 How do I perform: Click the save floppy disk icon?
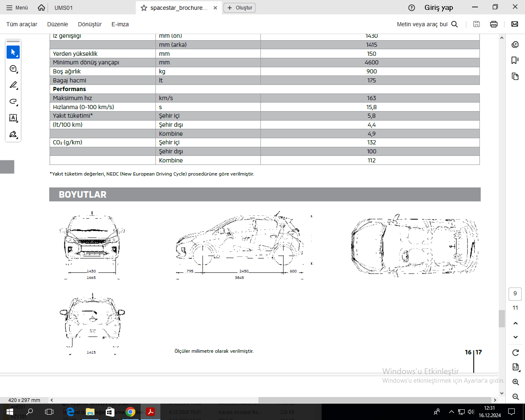[477, 24]
